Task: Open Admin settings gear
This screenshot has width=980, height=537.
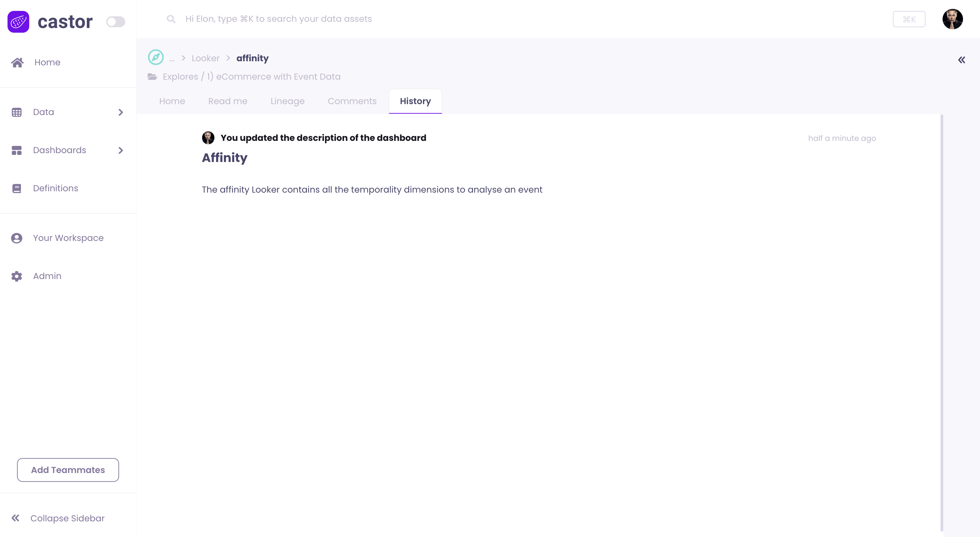Action: [x=17, y=276]
